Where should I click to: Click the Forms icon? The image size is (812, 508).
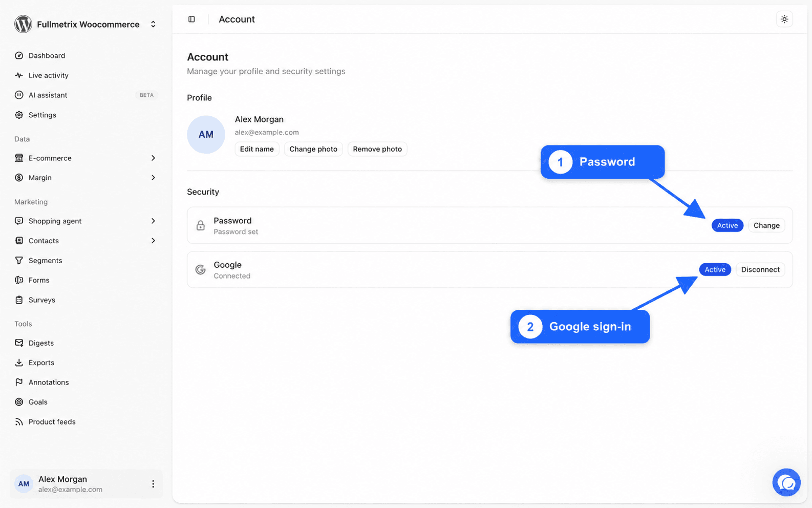point(19,280)
